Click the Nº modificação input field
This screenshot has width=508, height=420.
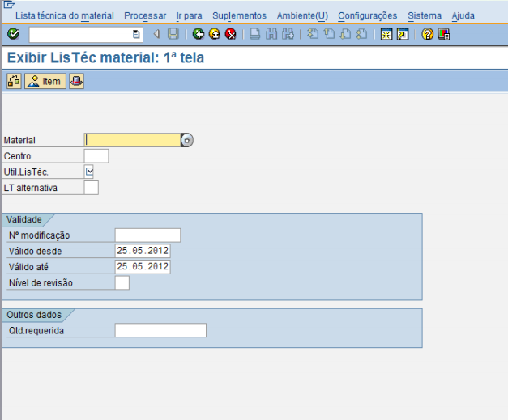tap(147, 235)
